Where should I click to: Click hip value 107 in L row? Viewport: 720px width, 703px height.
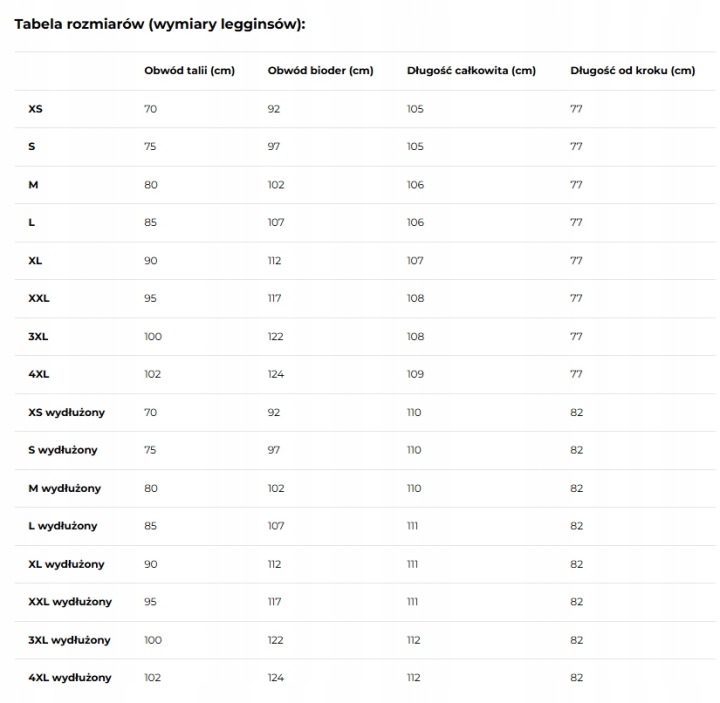pos(276,222)
